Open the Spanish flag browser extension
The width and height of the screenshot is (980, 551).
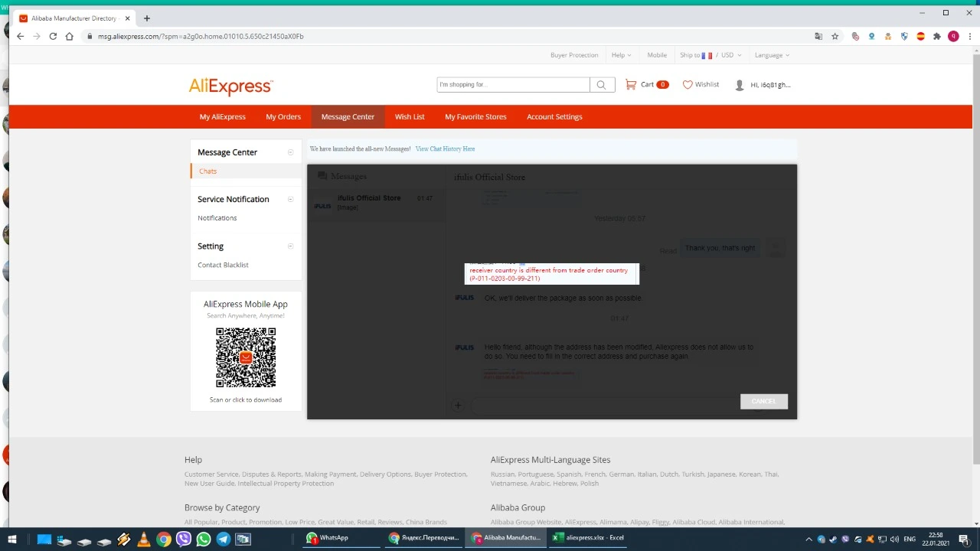tap(920, 36)
